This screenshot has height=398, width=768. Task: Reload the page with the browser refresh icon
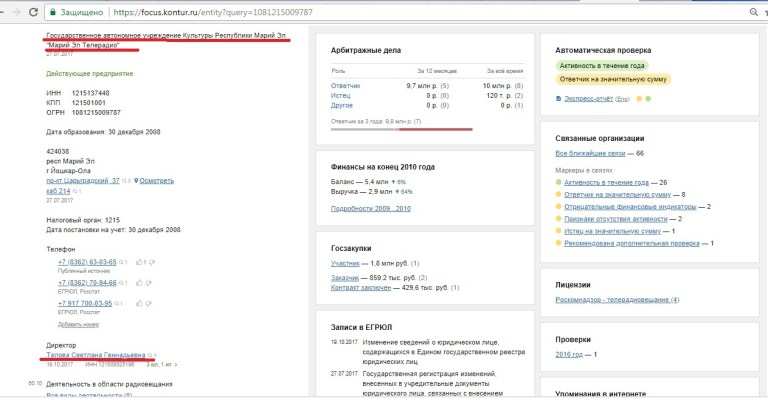pyautogui.click(x=33, y=12)
